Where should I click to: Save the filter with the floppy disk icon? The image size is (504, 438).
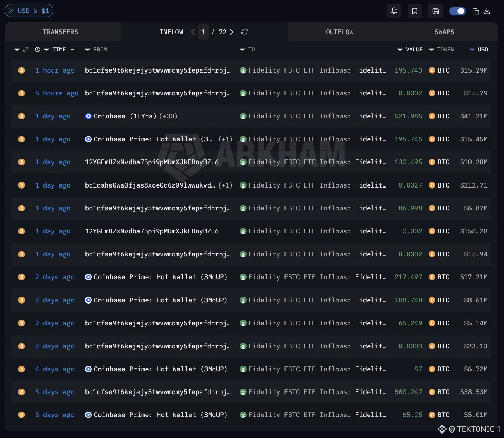(x=436, y=11)
